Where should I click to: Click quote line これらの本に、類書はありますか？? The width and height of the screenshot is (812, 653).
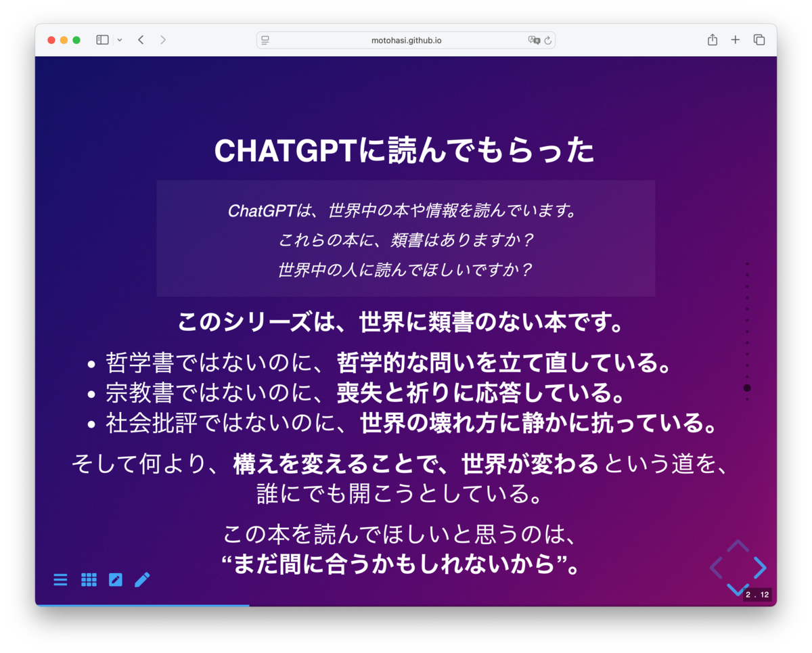point(406,240)
